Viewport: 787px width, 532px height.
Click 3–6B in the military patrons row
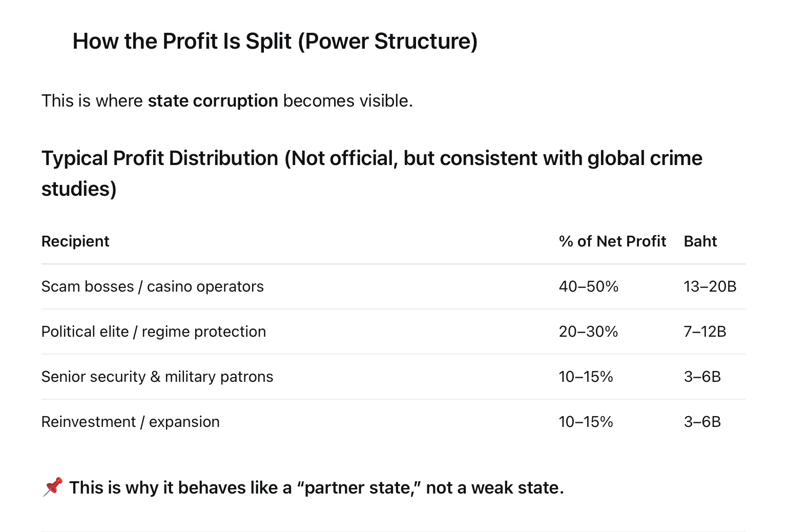(702, 377)
